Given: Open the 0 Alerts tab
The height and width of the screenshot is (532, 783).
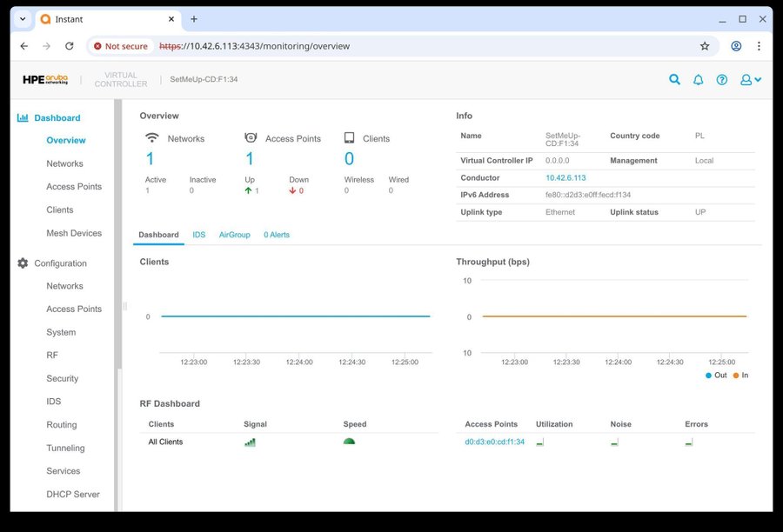Looking at the screenshot, I should pyautogui.click(x=277, y=235).
